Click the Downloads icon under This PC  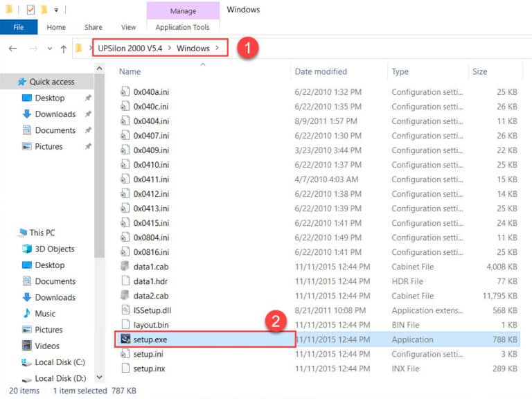pos(27,298)
